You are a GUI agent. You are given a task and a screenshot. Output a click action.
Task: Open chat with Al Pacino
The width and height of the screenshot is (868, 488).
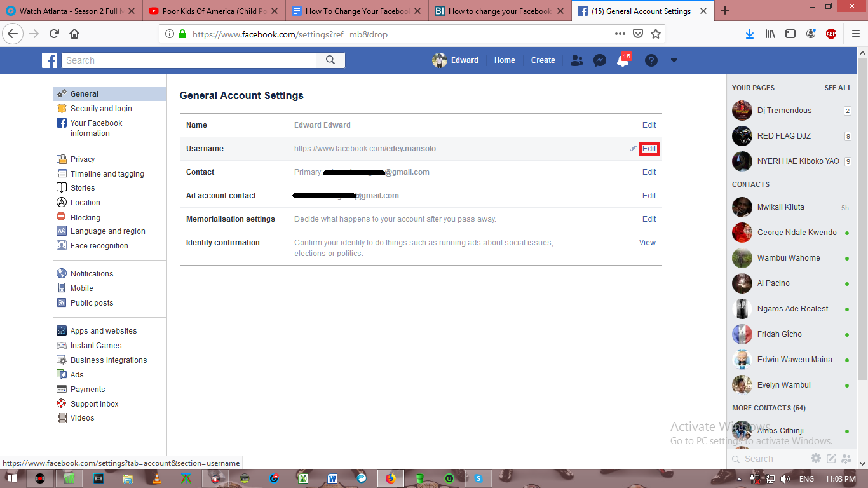[792, 283]
